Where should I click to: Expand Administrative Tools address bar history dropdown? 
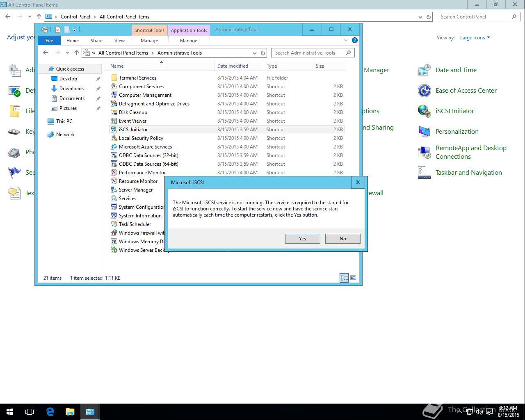[x=255, y=53]
